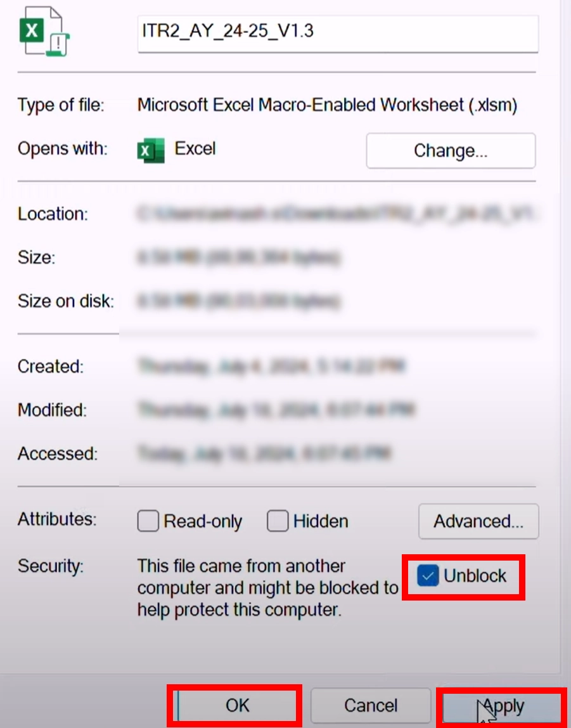The image size is (571, 728).
Task: Open the Change... app chooser
Action: [x=451, y=150]
